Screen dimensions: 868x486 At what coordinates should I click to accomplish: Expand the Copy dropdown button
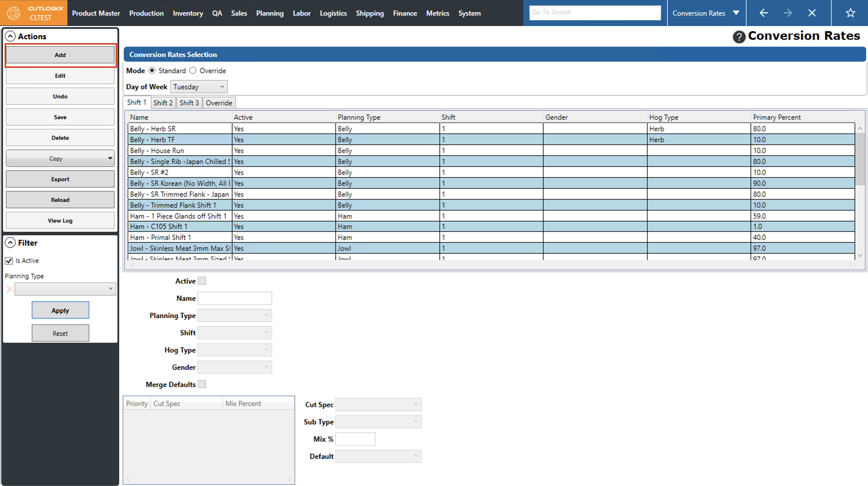click(x=110, y=158)
